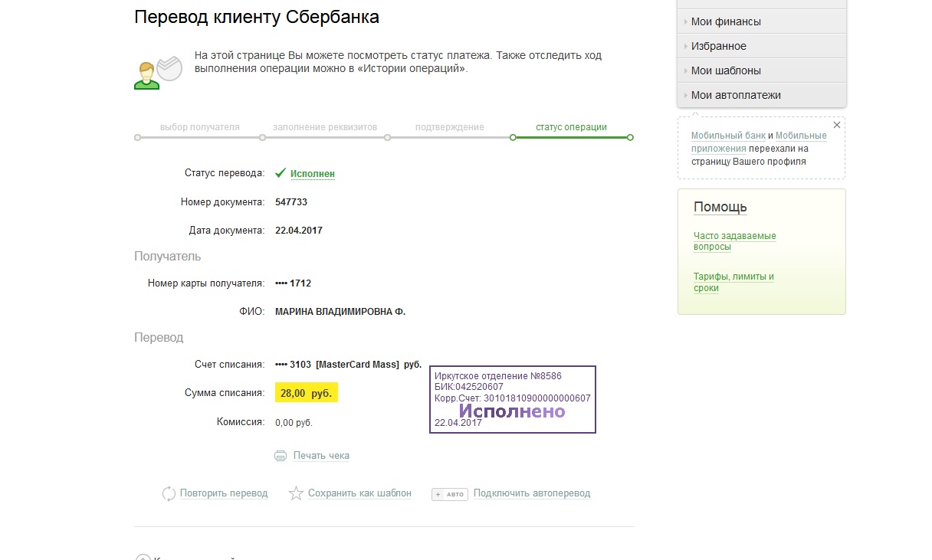Screen dimensions: 932x560
Task: Open the Печать чека link
Action: tap(321, 456)
